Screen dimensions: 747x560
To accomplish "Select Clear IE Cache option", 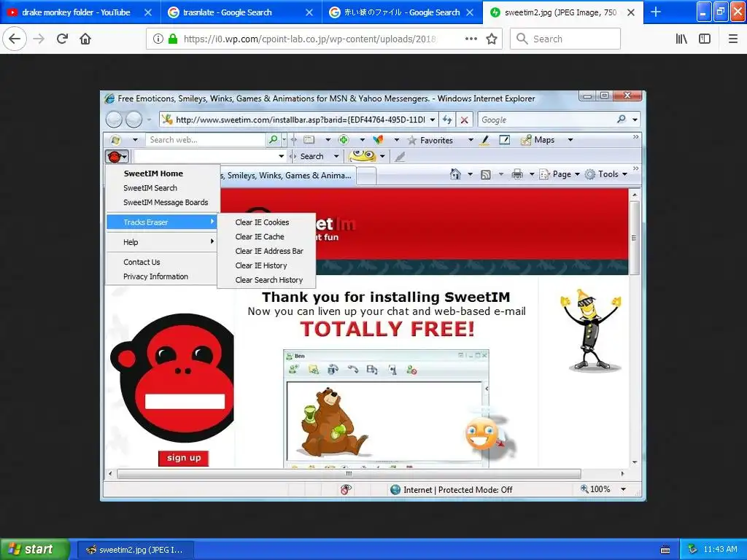I will pyautogui.click(x=260, y=236).
